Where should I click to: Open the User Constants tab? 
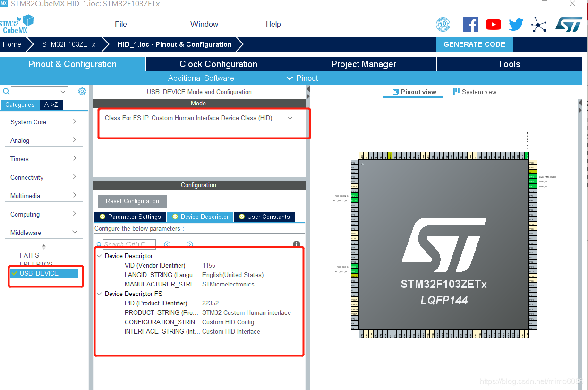pos(264,217)
